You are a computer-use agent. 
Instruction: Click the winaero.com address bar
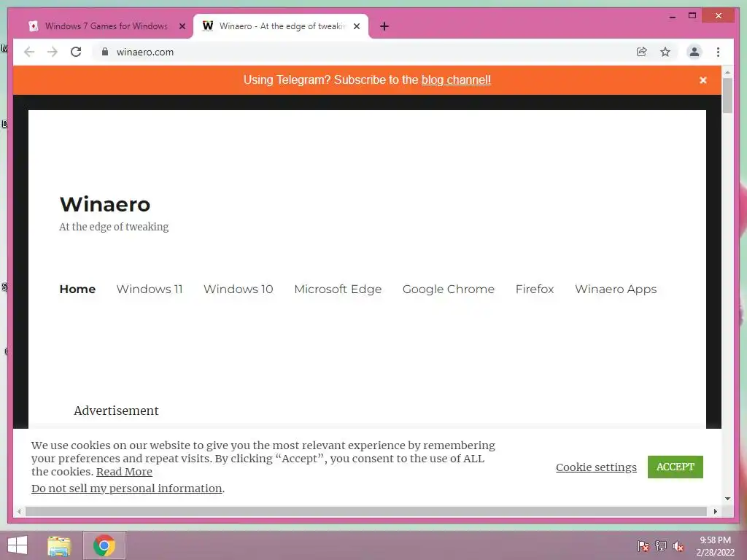pyautogui.click(x=367, y=52)
